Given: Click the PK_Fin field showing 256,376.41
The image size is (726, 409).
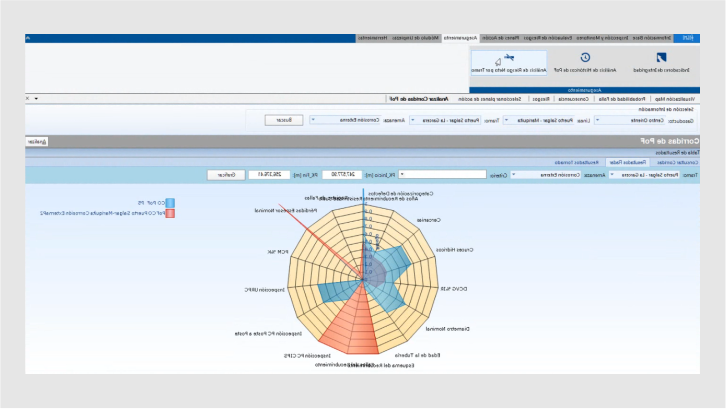Looking at the screenshot, I should click(x=269, y=175).
